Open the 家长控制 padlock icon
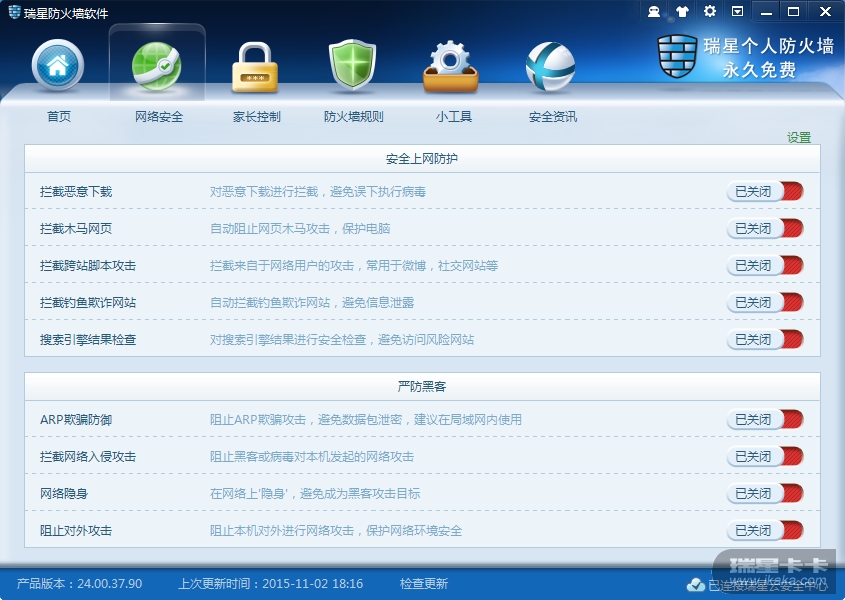The image size is (845, 600). 255,67
